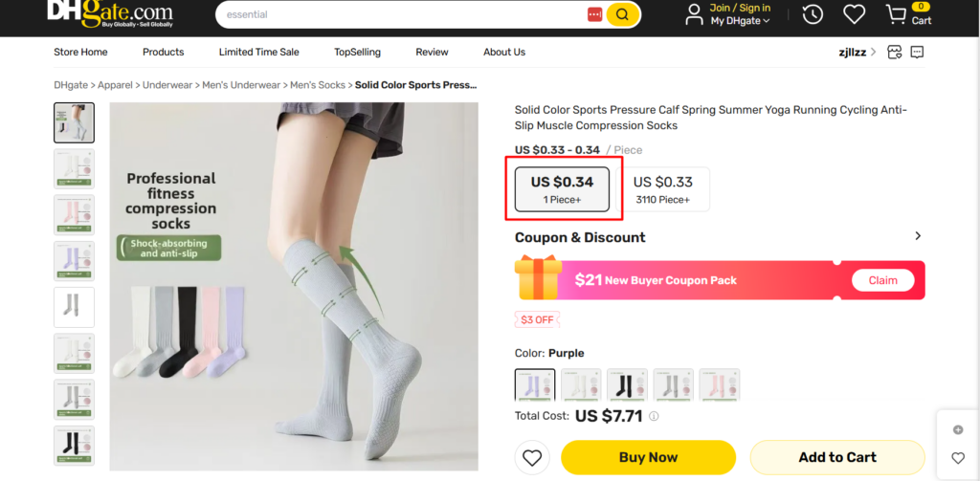The height and width of the screenshot is (481, 980).
Task: Add item to favorites heart beside Buy Now
Action: point(532,458)
